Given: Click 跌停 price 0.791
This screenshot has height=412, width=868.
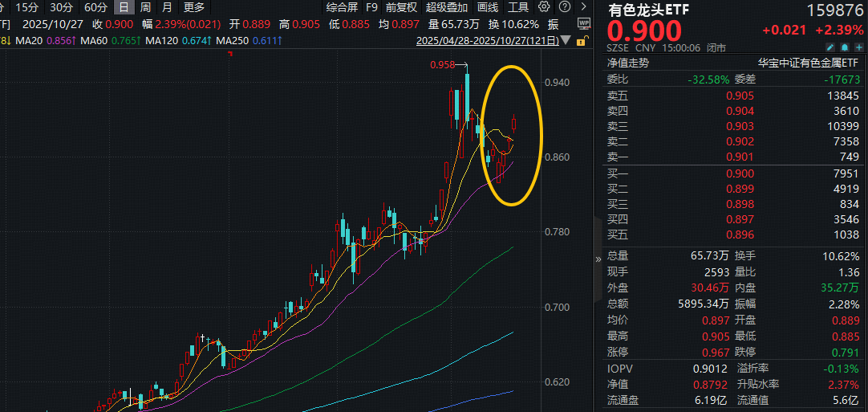Looking at the screenshot, I should (x=846, y=352).
